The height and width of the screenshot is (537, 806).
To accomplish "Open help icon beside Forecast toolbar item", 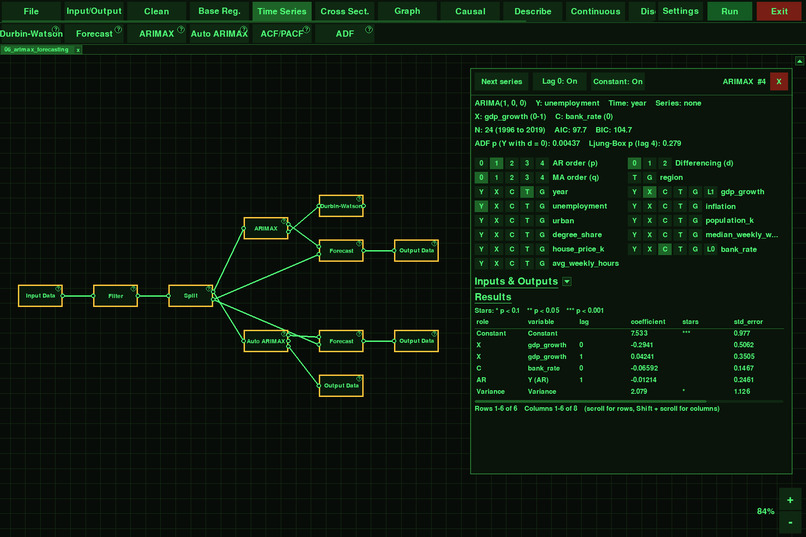I will click(118, 29).
